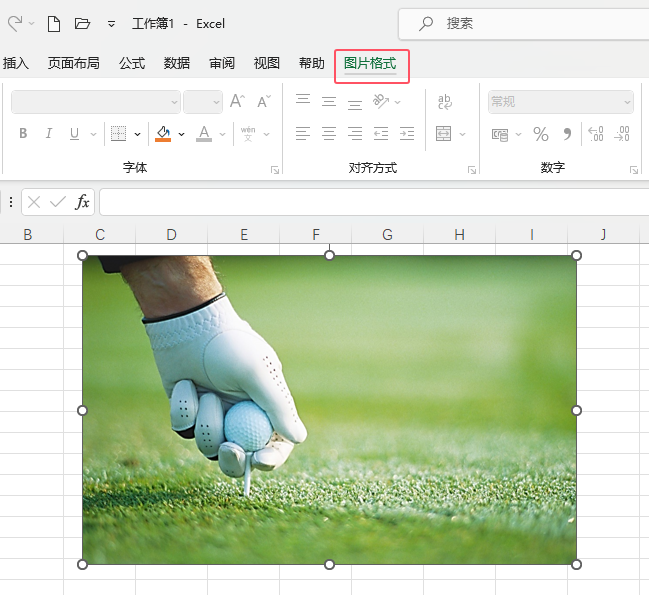The width and height of the screenshot is (649, 595).
Task: Open 对齐方式 group dialog launcher
Action: [472, 170]
